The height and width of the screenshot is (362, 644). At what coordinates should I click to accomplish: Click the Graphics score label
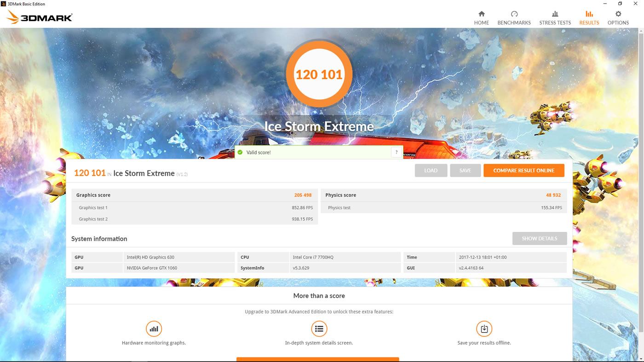click(x=93, y=195)
